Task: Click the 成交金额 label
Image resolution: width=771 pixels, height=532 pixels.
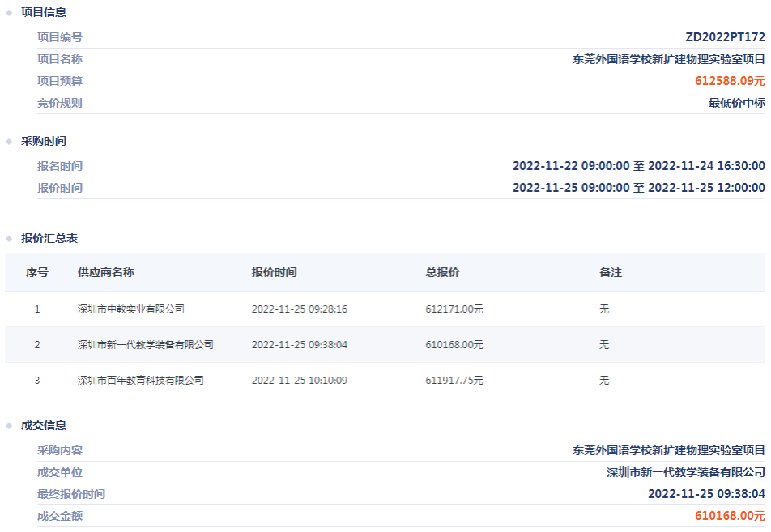Action: (60, 516)
